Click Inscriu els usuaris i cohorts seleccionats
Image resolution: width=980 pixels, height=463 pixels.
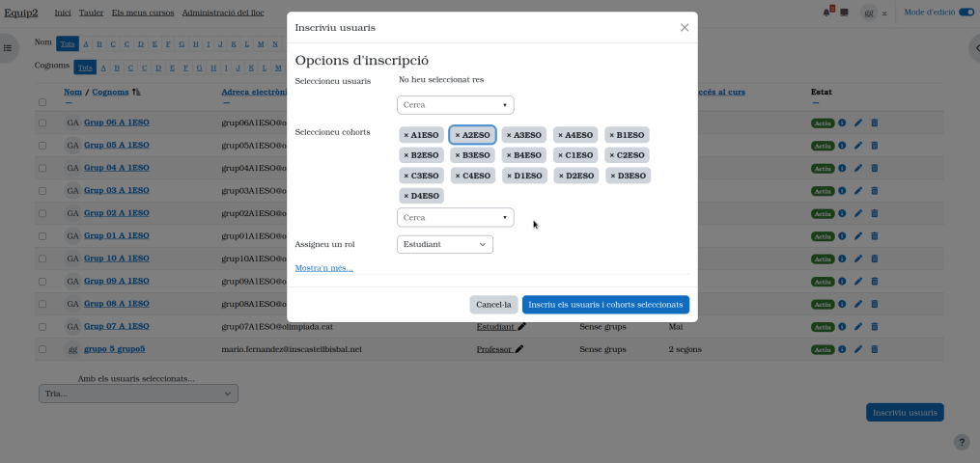(605, 305)
